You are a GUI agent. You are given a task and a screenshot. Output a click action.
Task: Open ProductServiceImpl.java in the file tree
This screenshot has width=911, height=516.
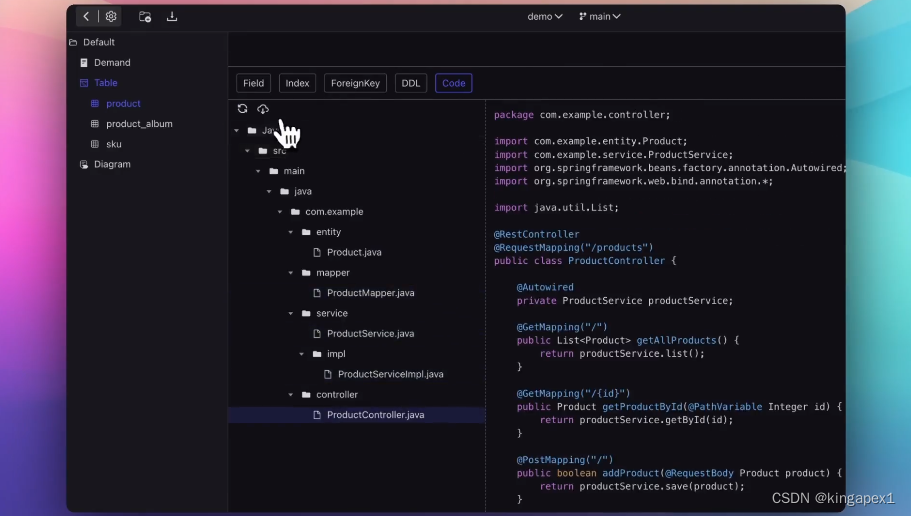[390, 374]
